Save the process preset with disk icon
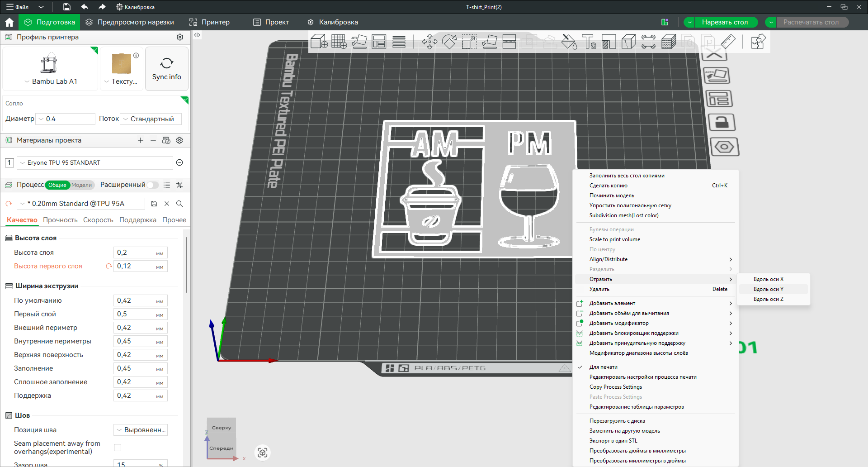This screenshot has height=467, width=868. pyautogui.click(x=154, y=204)
